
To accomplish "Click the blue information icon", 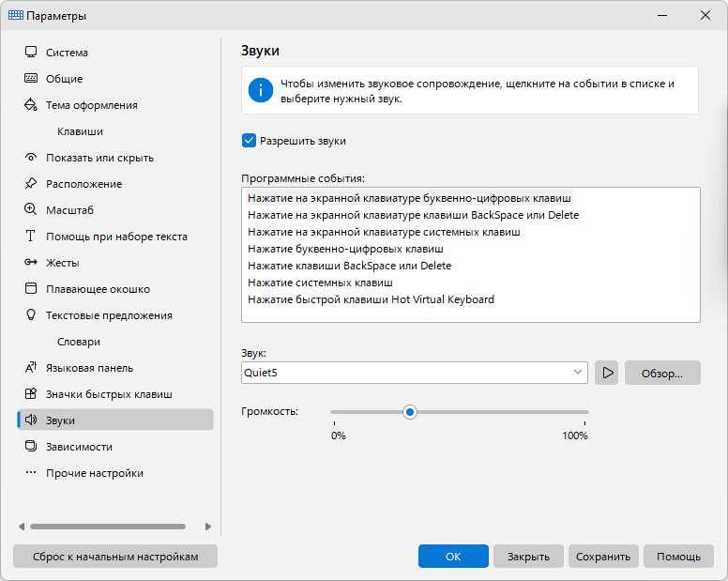I will (261, 90).
